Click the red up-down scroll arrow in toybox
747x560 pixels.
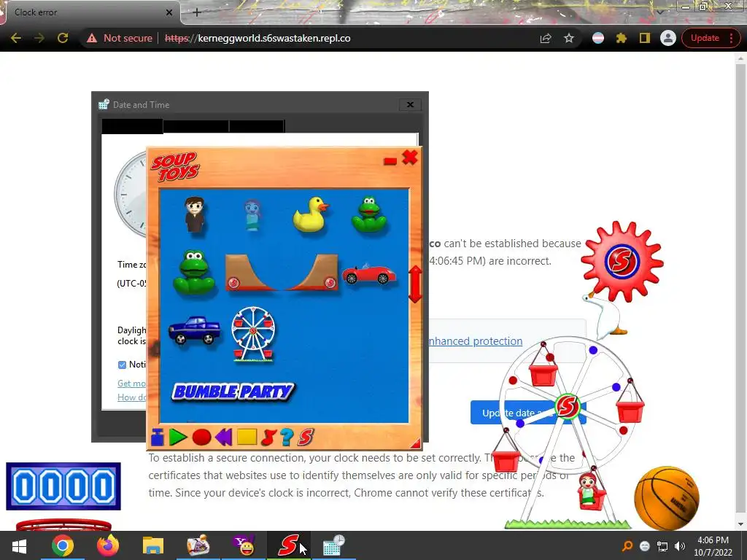[x=415, y=284]
